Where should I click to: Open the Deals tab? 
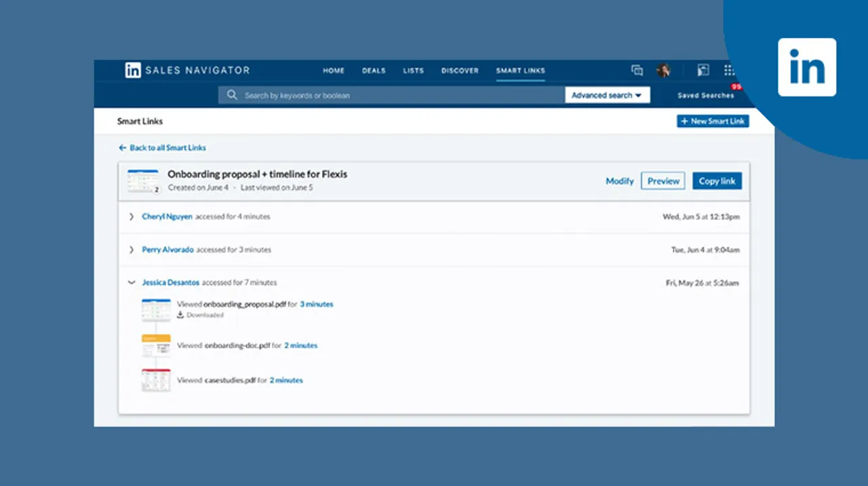tap(374, 71)
